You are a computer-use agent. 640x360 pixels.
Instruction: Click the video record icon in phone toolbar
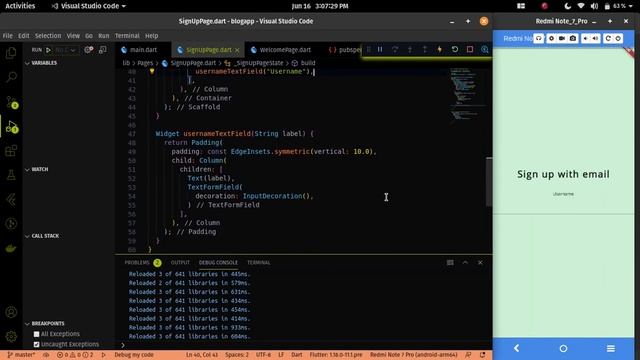(562, 38)
